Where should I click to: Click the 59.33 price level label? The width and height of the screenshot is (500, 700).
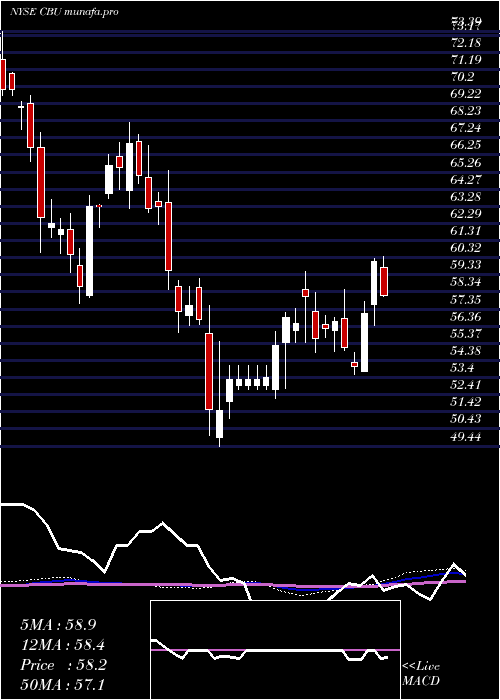click(x=466, y=265)
